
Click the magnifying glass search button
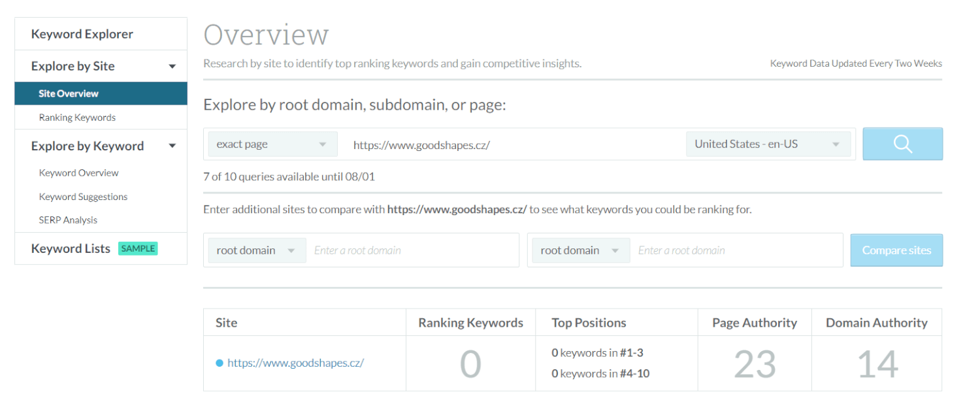(902, 144)
